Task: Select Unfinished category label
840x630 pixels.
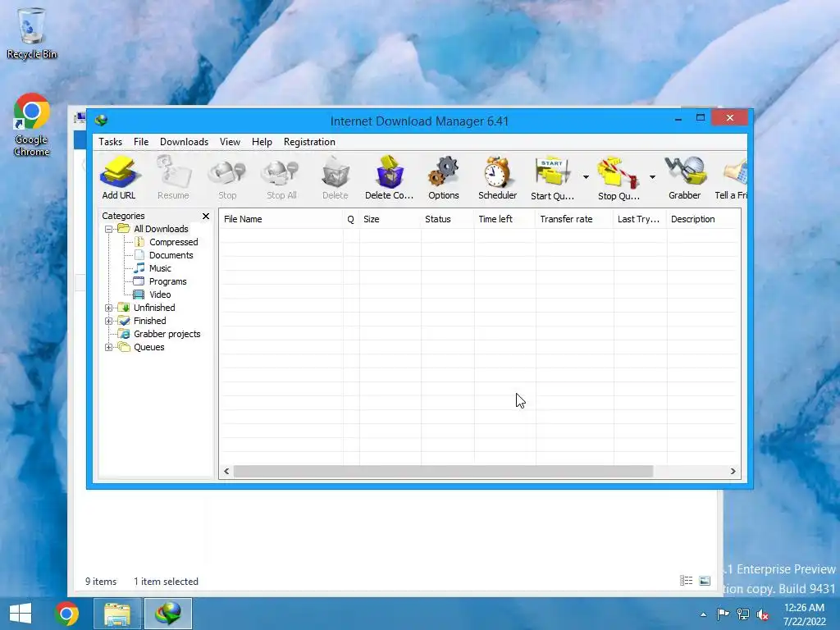Action: (x=154, y=308)
